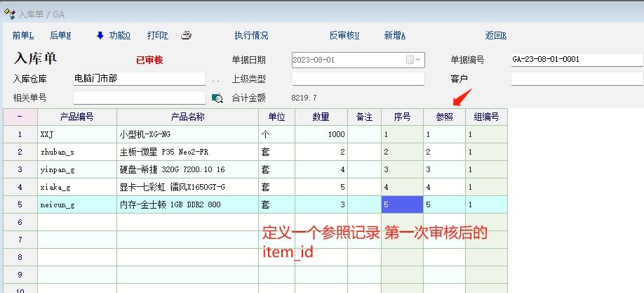This screenshot has height=293, width=644.
Task: Open 执行情况 execution status
Action: pyautogui.click(x=251, y=36)
